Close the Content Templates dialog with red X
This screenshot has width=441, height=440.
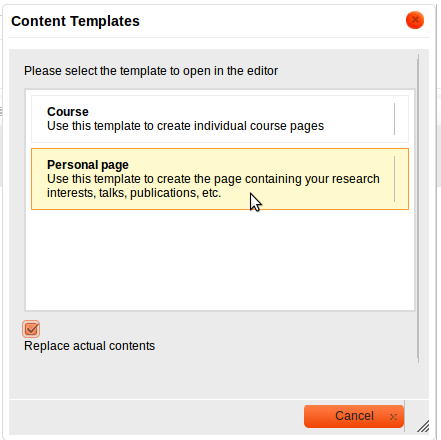415,20
